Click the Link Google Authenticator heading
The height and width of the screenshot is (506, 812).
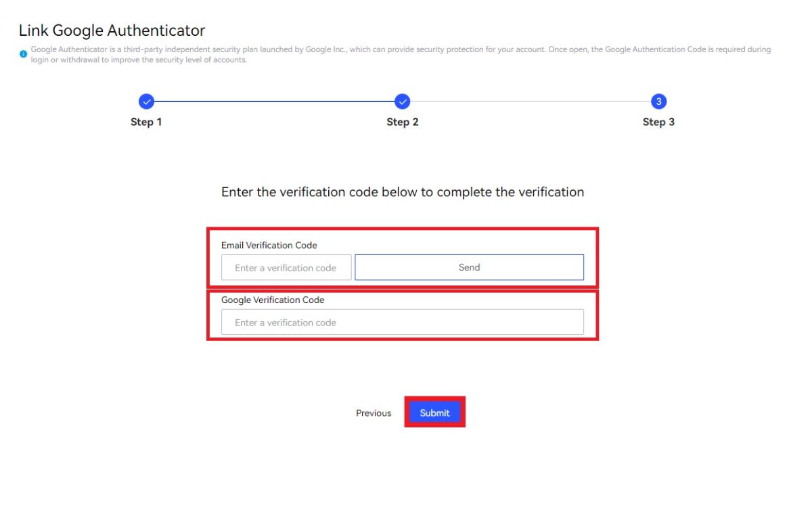pyautogui.click(x=112, y=30)
